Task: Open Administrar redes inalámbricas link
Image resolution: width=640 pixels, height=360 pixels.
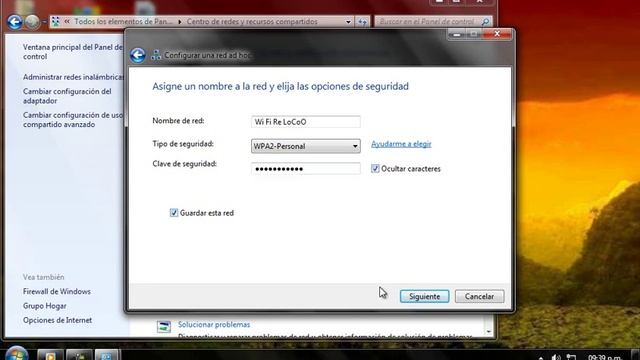Action: [x=73, y=77]
